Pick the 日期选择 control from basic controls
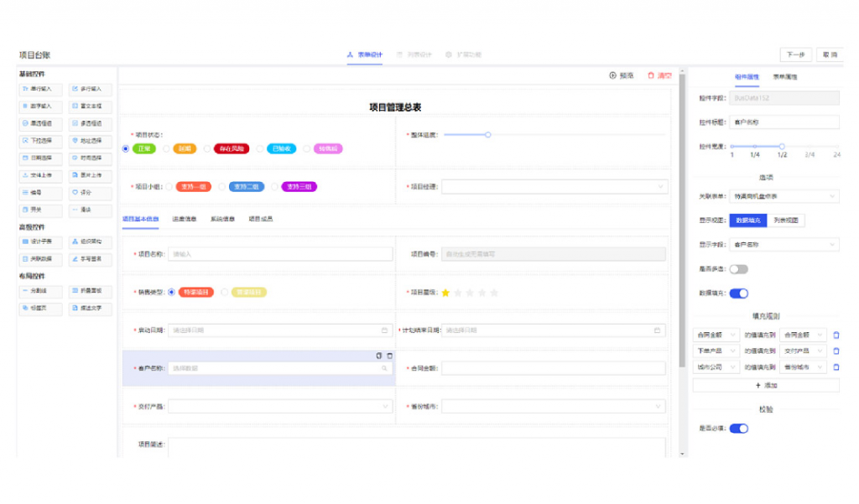859x504 pixels. click(x=40, y=158)
